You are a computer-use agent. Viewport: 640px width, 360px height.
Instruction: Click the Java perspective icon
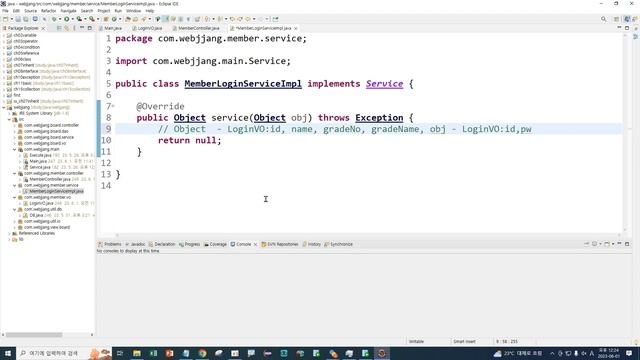click(627, 19)
